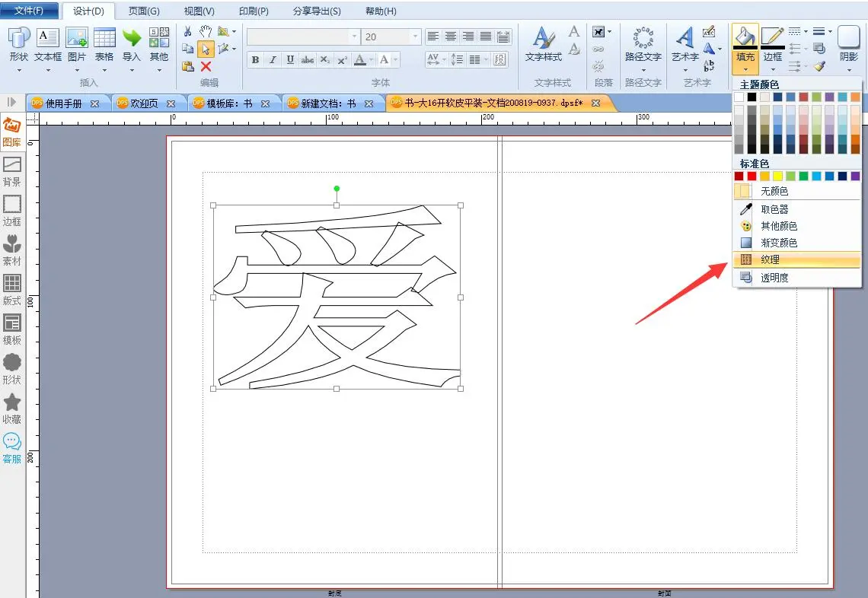This screenshot has height=598, width=868.
Task: Expand the 阴影 shadow dropdown
Action: click(x=848, y=69)
